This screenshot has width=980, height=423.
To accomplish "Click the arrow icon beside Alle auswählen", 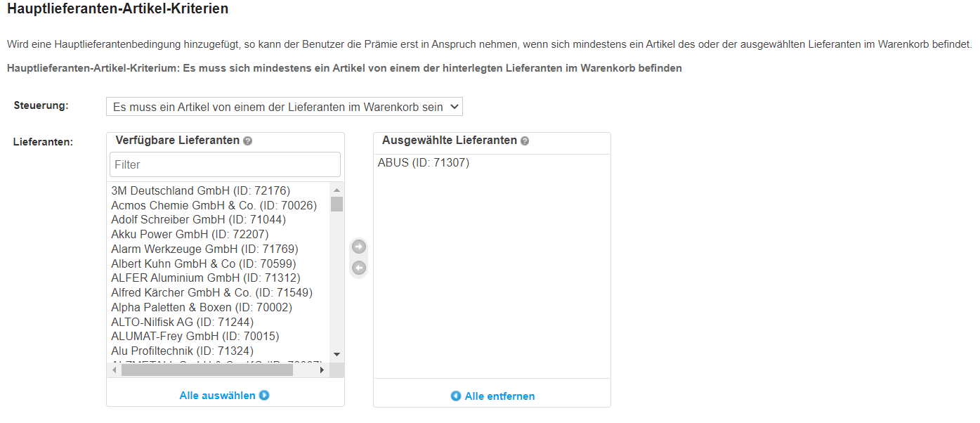I will click(264, 396).
